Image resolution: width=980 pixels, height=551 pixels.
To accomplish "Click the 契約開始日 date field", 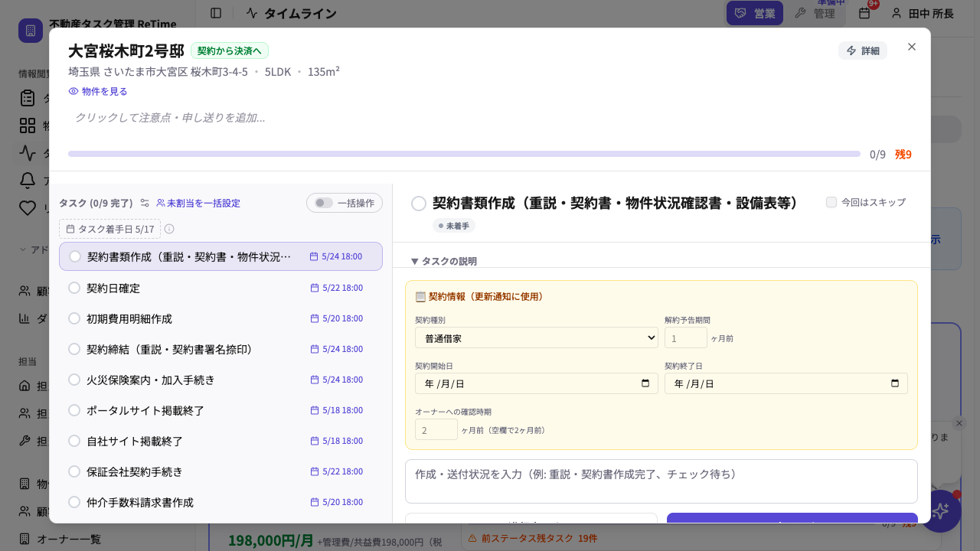I will [x=537, y=383].
